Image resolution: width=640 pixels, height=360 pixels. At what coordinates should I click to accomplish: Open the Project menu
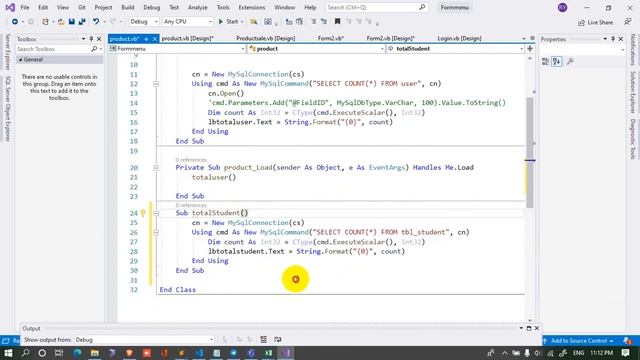(103, 7)
